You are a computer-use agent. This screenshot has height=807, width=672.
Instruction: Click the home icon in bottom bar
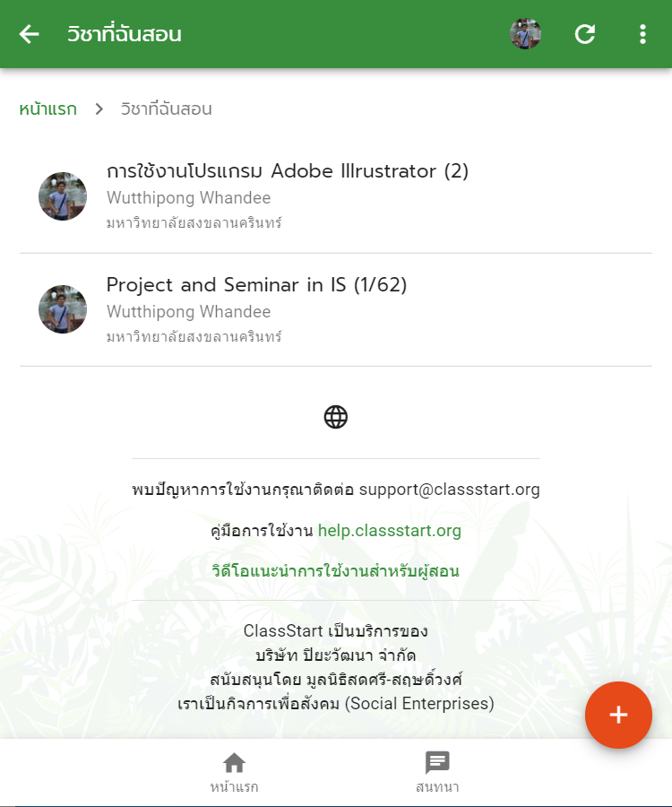click(234, 762)
